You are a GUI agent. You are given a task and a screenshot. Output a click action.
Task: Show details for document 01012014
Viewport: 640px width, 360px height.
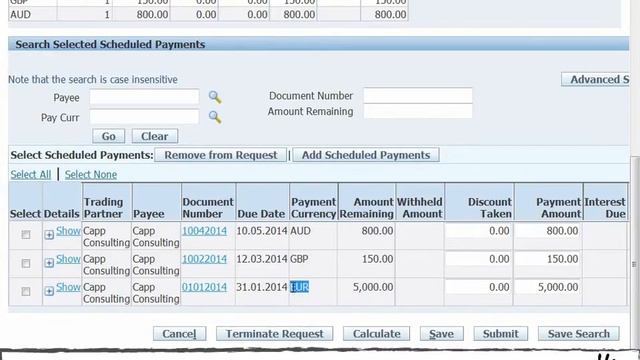pyautogui.click(x=68, y=287)
